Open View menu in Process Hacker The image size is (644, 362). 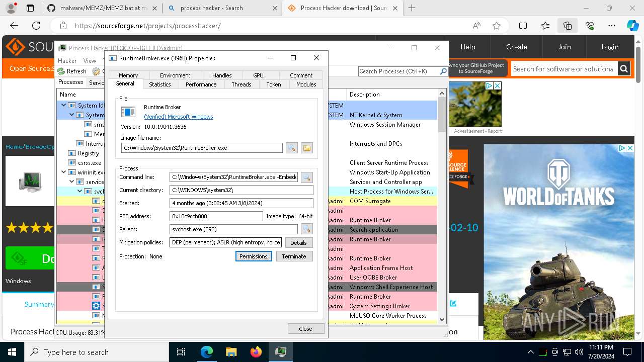point(90,60)
